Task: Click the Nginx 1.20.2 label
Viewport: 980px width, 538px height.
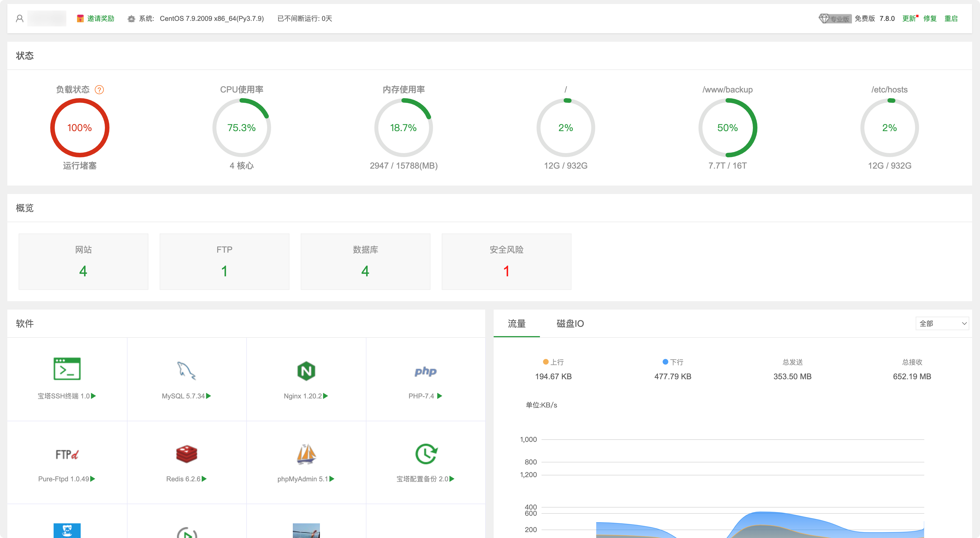Action: point(302,396)
